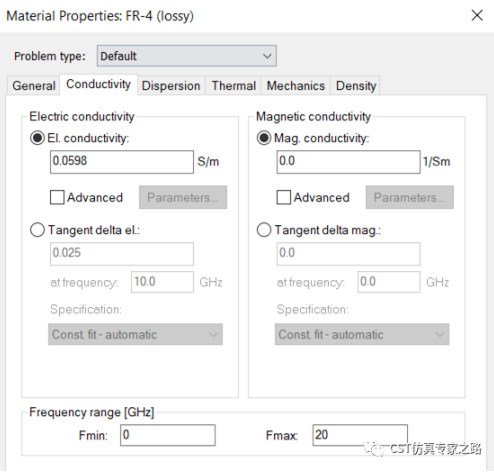Close the Material Properties dialog
The height and width of the screenshot is (474, 494).
(x=477, y=15)
